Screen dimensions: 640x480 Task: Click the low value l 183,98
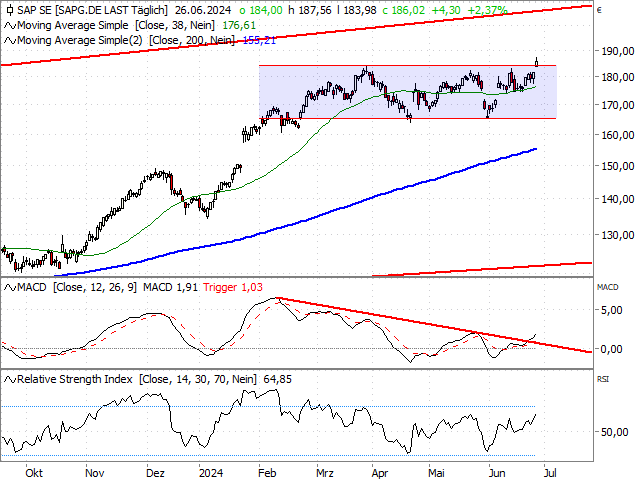(357, 10)
